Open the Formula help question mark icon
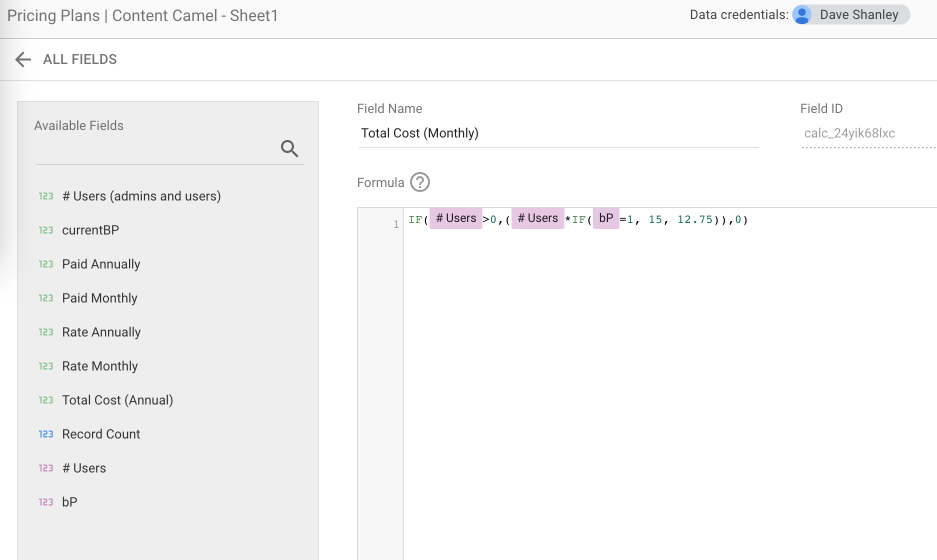Screen dimensions: 937x560 (x=420, y=182)
